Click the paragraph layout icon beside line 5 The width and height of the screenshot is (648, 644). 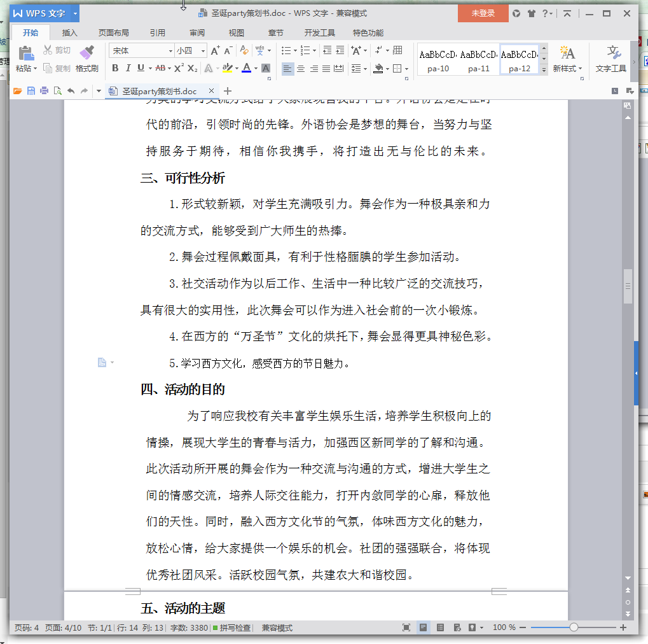[102, 362]
